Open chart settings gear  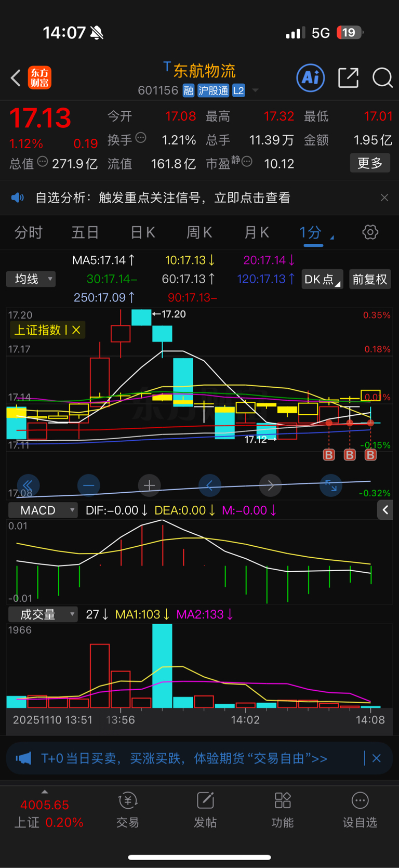point(370,232)
